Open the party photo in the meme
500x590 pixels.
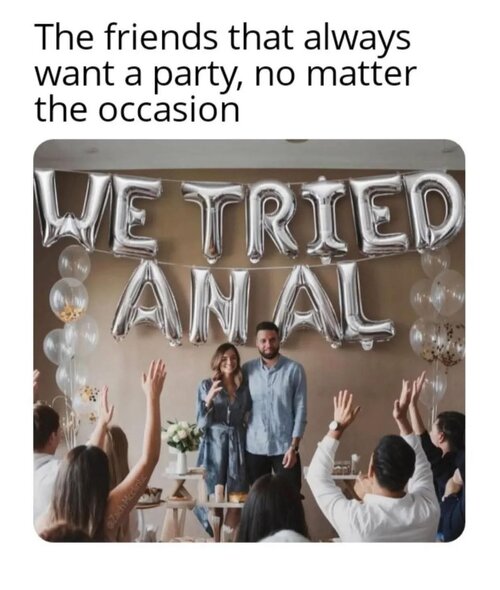(249, 341)
